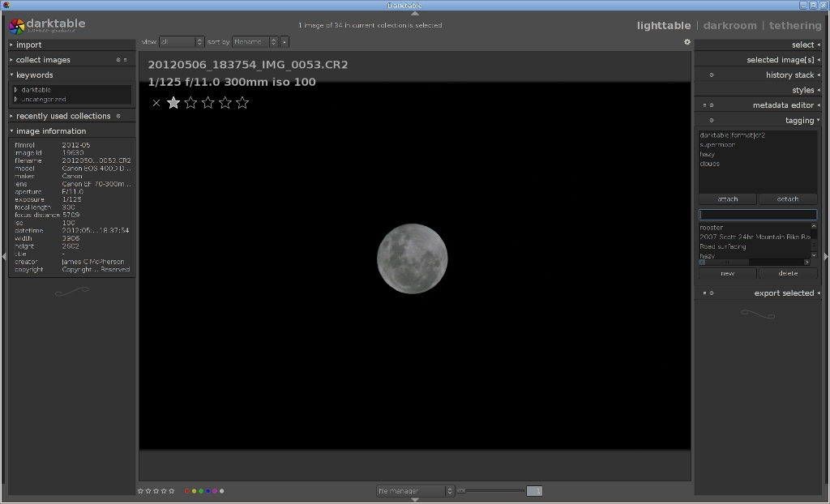Reset the metadata editor module

712,105
